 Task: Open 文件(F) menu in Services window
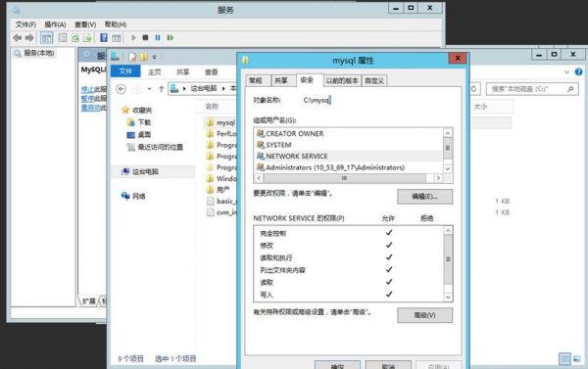tap(25, 24)
